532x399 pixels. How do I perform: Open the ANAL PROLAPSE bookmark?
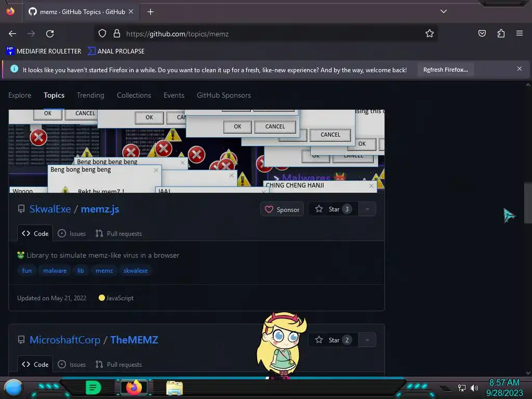coord(116,51)
